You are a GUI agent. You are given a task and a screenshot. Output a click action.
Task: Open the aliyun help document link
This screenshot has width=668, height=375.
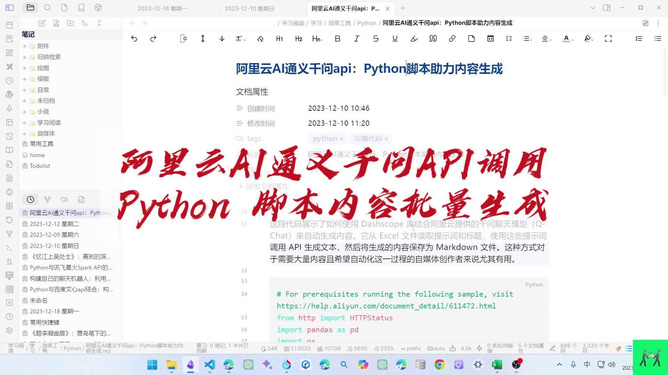386,306
